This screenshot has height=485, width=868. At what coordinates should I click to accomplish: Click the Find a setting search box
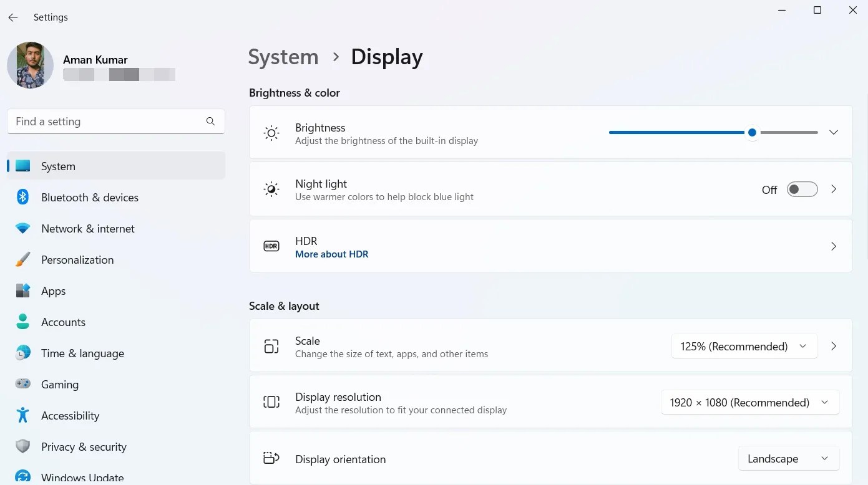point(115,121)
